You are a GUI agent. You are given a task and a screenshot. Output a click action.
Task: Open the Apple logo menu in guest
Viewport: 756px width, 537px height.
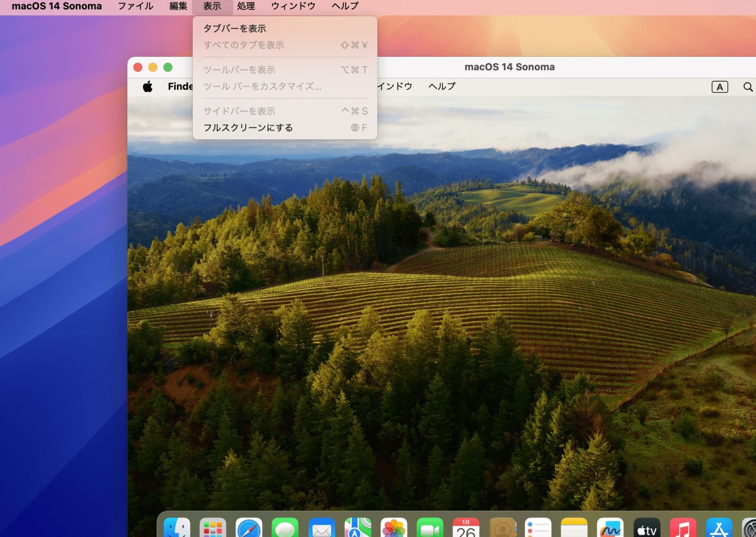point(148,87)
